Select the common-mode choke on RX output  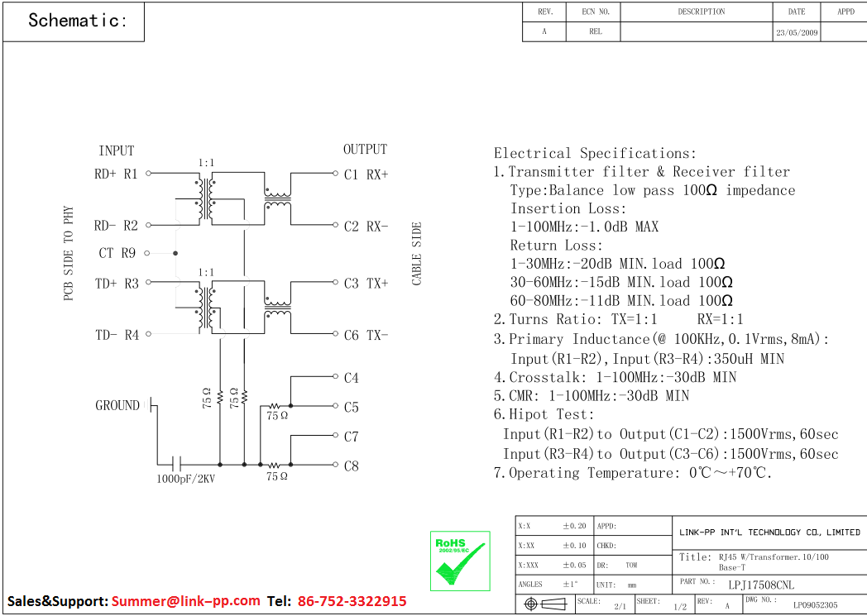(277, 198)
